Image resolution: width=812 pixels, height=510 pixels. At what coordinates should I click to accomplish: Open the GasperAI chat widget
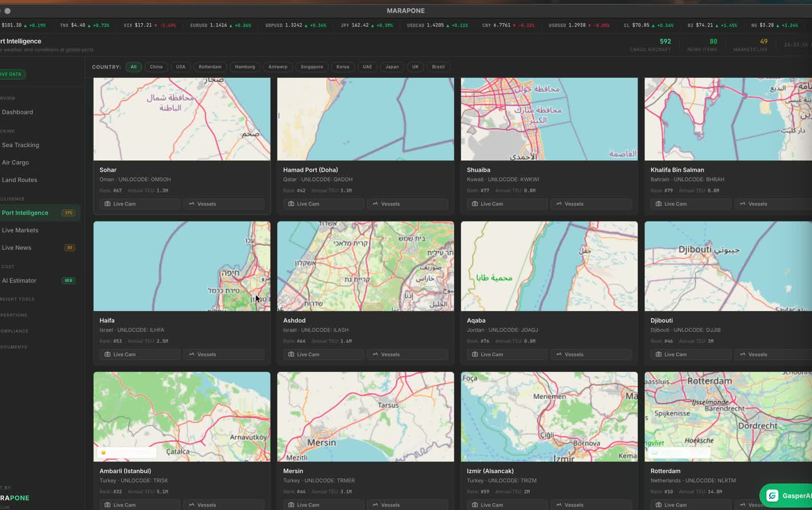pos(787,495)
